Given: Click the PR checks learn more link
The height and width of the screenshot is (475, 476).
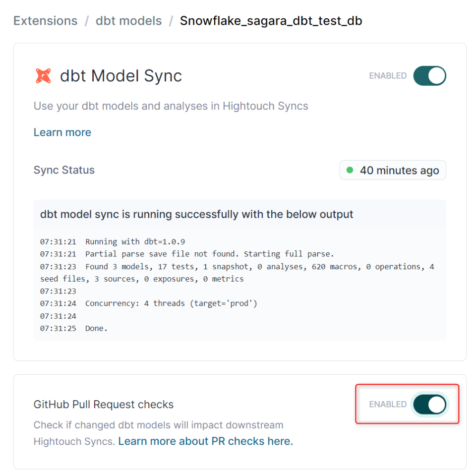Looking at the screenshot, I should pyautogui.click(x=205, y=441).
